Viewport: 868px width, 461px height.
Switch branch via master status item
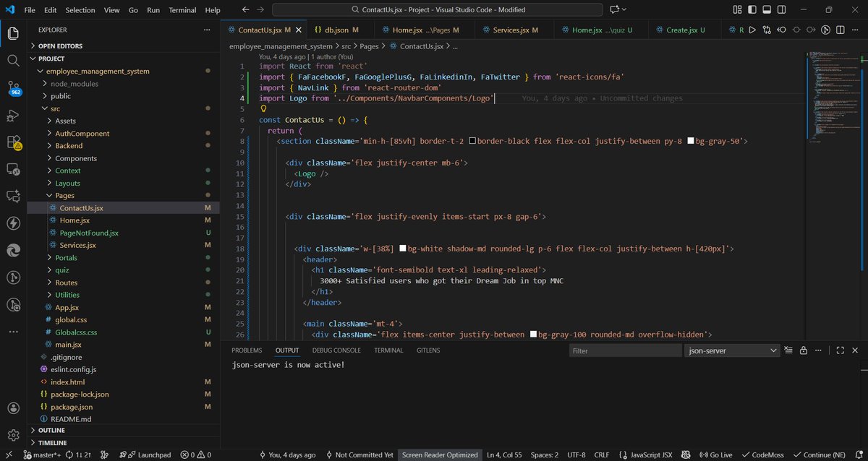pyautogui.click(x=43, y=454)
